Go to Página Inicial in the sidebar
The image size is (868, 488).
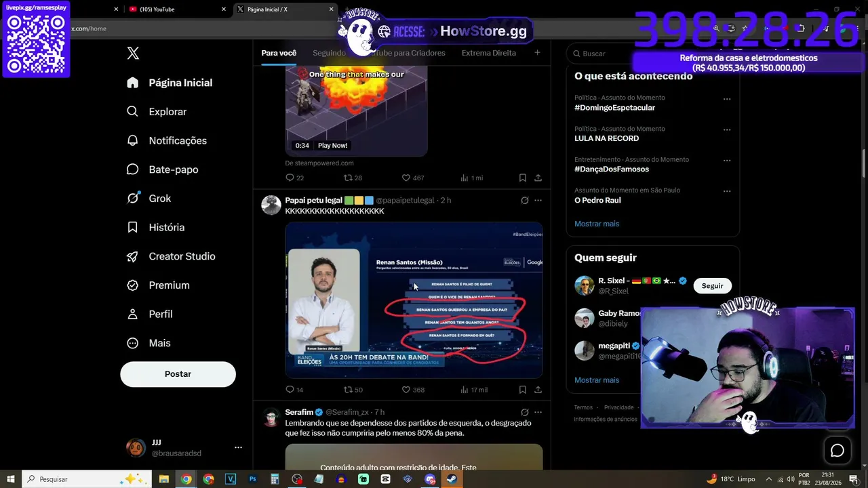coord(170,83)
